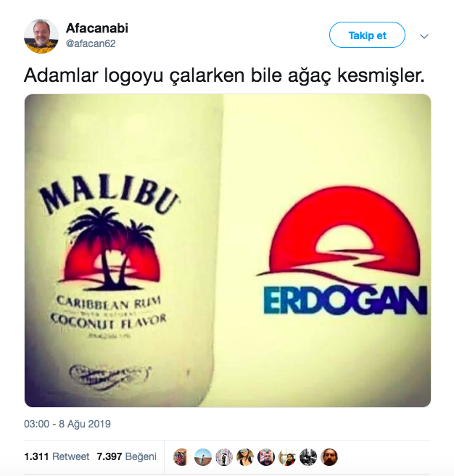The height and width of the screenshot is (476, 454).
Task: Click the MALIBU text on the bottle image
Action: (x=109, y=196)
